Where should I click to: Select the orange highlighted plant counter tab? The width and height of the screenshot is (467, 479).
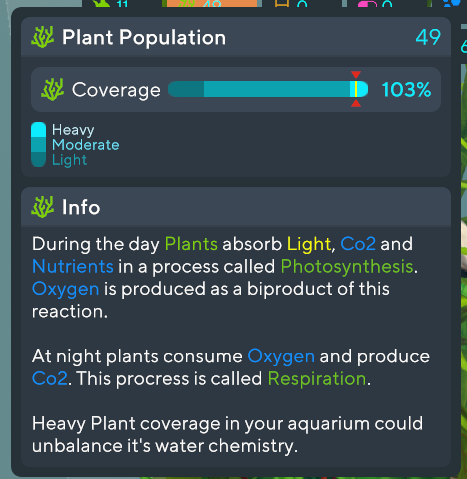[x=212, y=3]
